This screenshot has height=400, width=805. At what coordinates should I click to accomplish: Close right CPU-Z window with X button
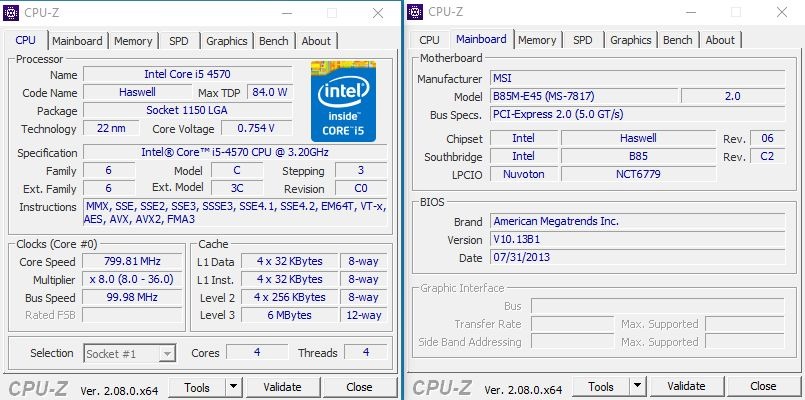(x=782, y=12)
